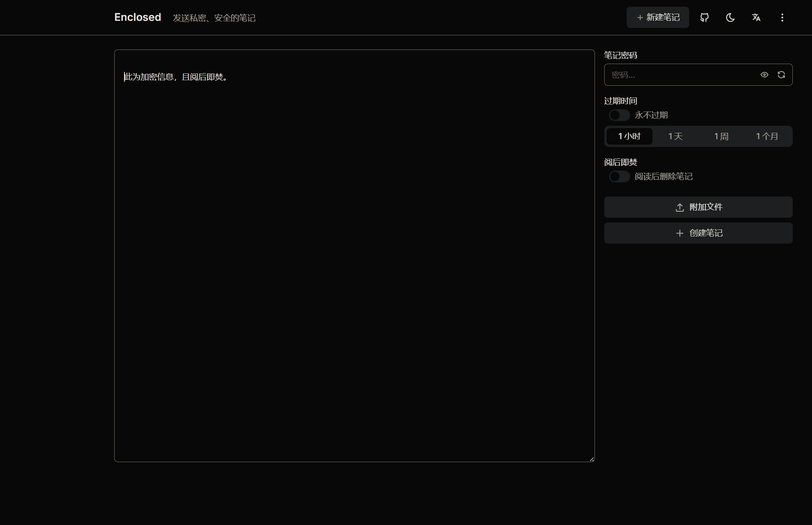The width and height of the screenshot is (812, 525).
Task: Click the plus icon in 新建笔记
Action: point(640,18)
